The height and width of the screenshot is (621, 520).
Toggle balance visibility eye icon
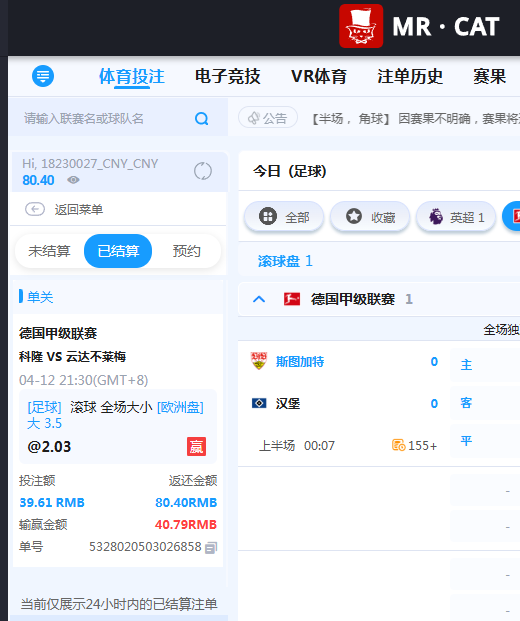click(73, 180)
